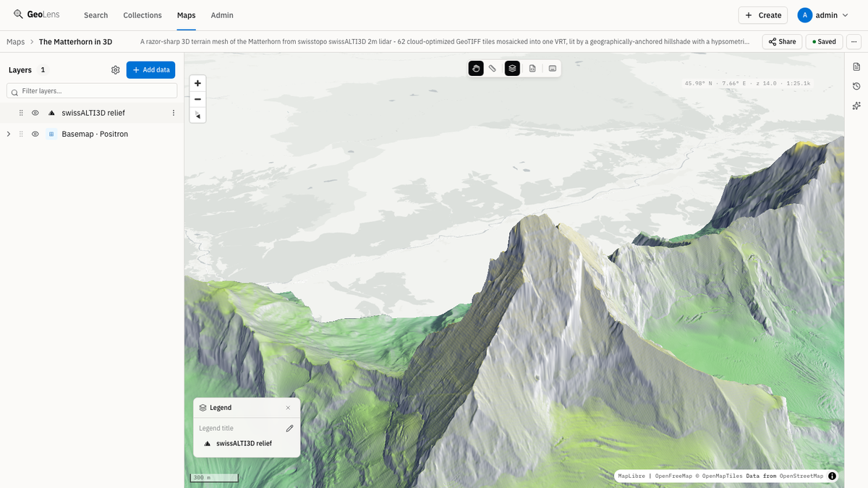The width and height of the screenshot is (868, 488).
Task: Click the Create button
Action: [762, 15]
